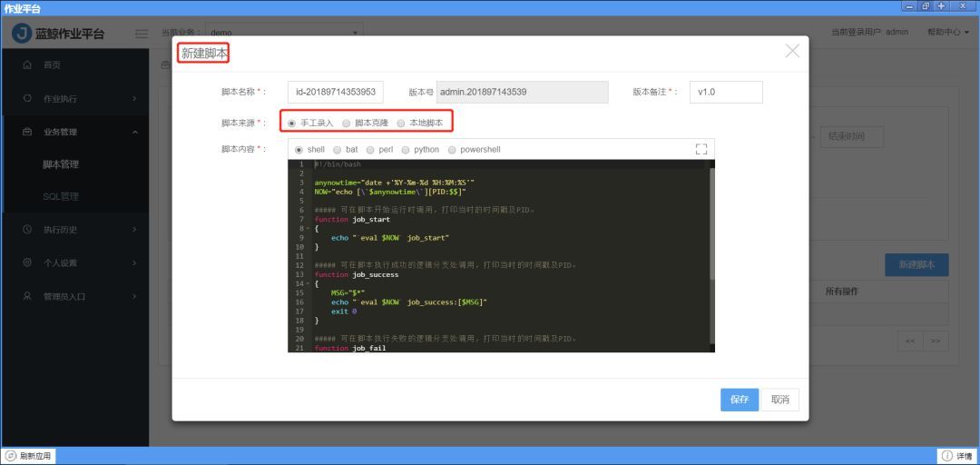Click code line 21 function job_fail
Viewport: 980px width, 465px height.
pyautogui.click(x=350, y=348)
